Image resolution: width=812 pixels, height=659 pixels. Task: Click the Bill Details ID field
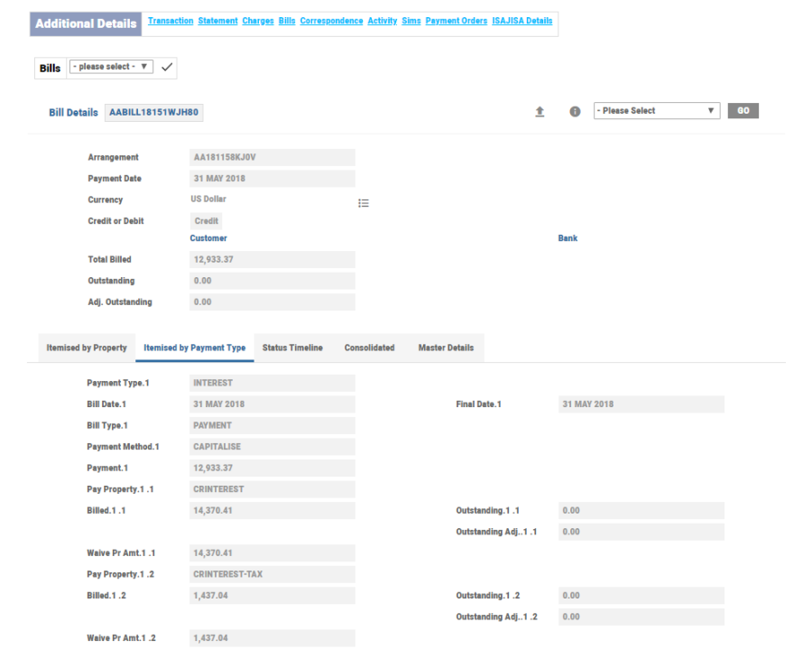click(x=154, y=113)
